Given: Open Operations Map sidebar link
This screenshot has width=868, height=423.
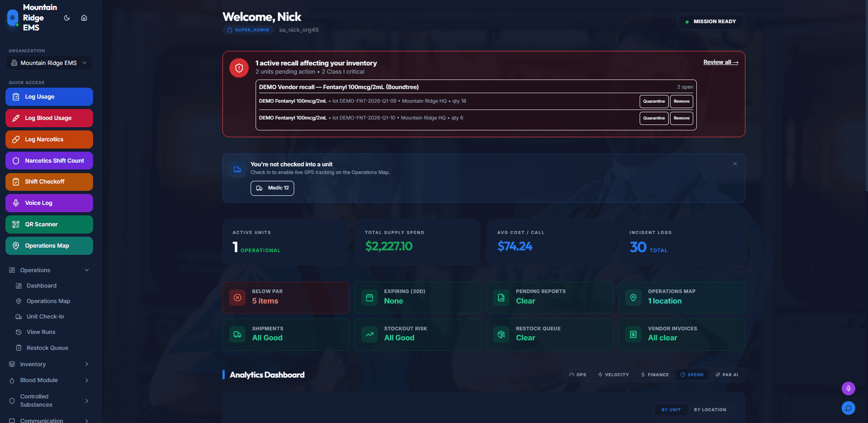Looking at the screenshot, I should (x=48, y=301).
